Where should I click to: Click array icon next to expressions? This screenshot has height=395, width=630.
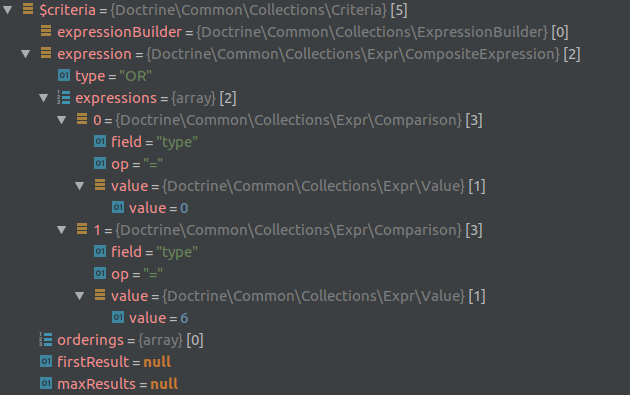click(63, 97)
